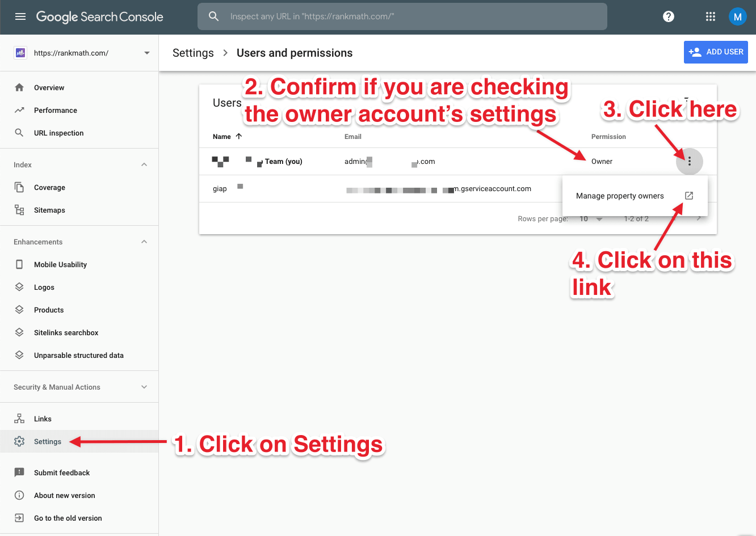This screenshot has height=536, width=756.
Task: Click the Users and permissions heading
Action: (x=295, y=53)
